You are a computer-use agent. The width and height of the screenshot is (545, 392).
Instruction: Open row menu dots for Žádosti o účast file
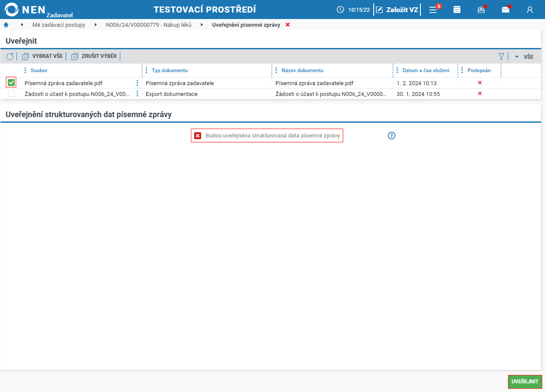138,93
